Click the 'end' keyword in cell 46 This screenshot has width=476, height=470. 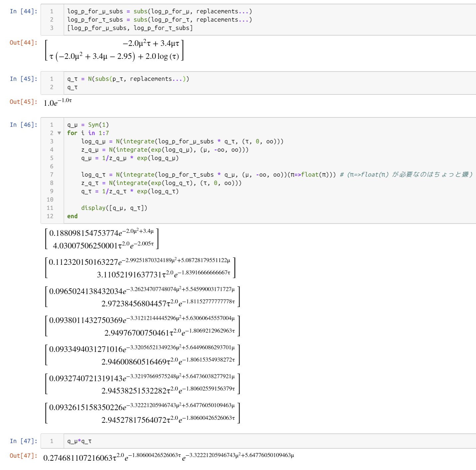click(72, 216)
